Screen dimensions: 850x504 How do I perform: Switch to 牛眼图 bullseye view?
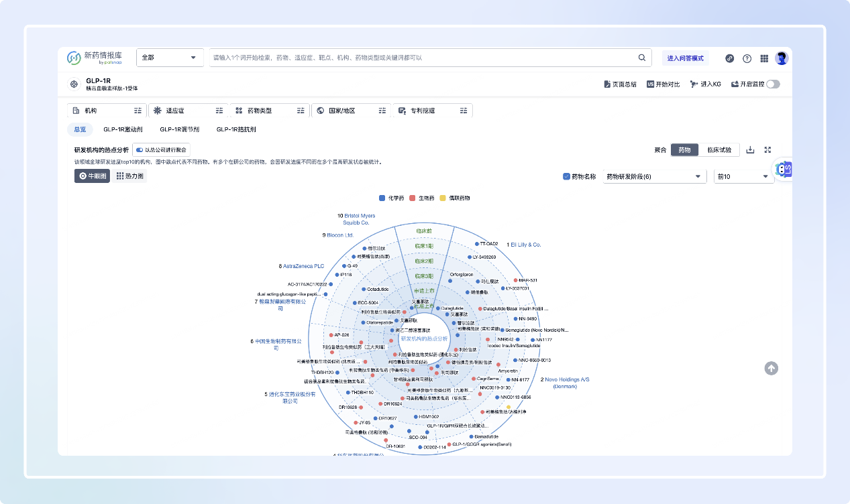point(93,176)
